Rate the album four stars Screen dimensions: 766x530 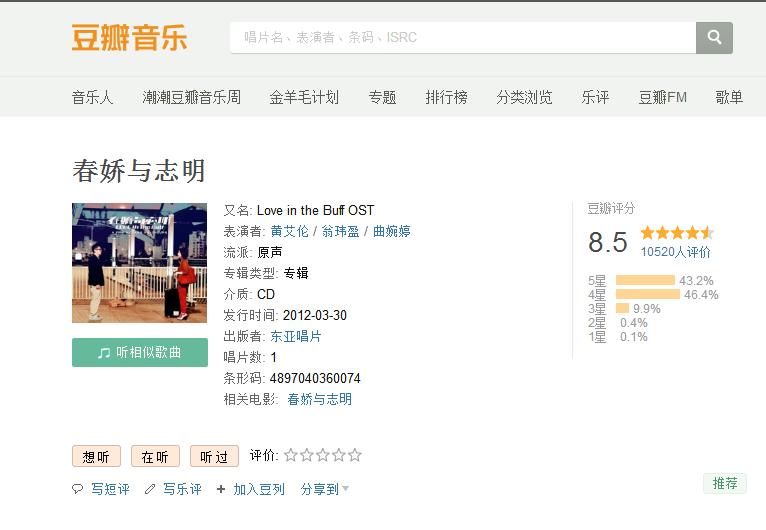point(339,455)
